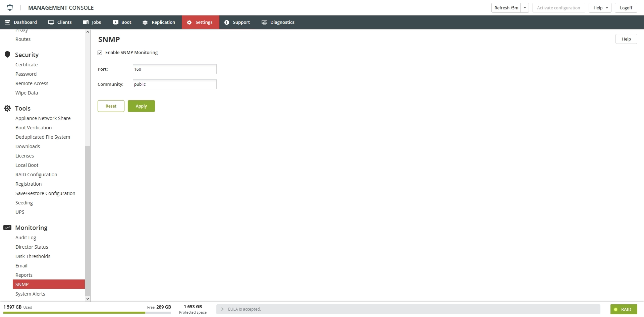Open Appliance Network Share
Image resolution: width=644 pixels, height=317 pixels.
(x=43, y=118)
